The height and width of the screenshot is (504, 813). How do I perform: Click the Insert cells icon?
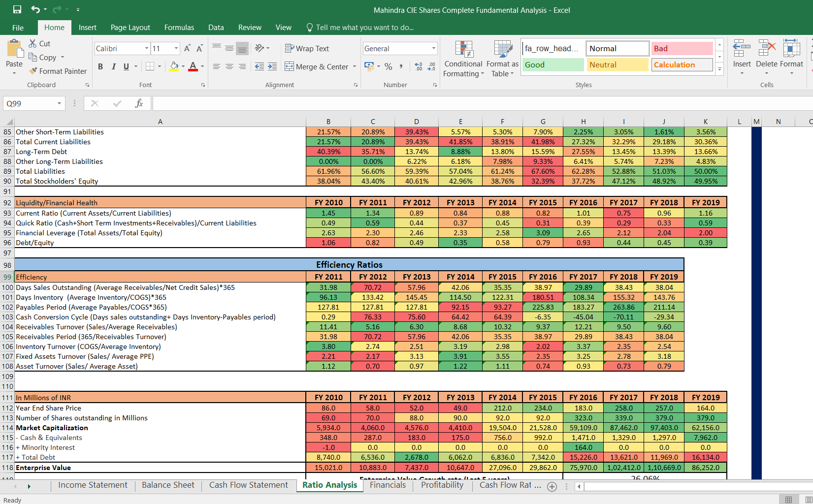742,49
